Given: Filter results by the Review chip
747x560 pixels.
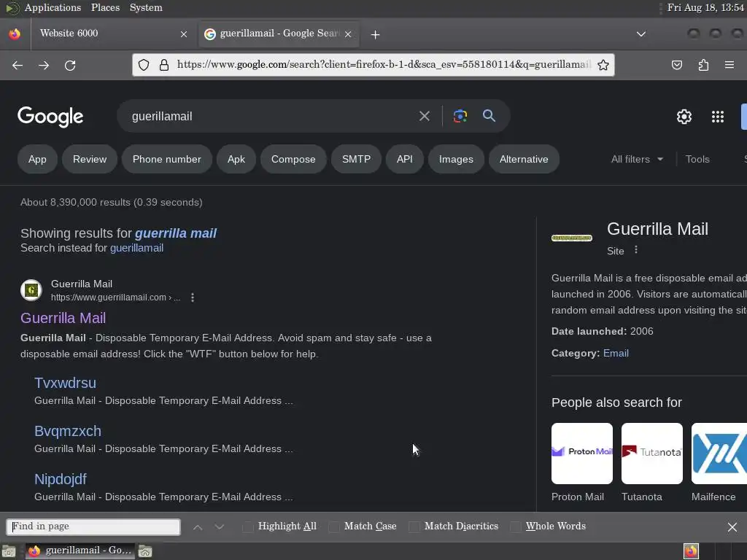Looking at the screenshot, I should (90, 159).
